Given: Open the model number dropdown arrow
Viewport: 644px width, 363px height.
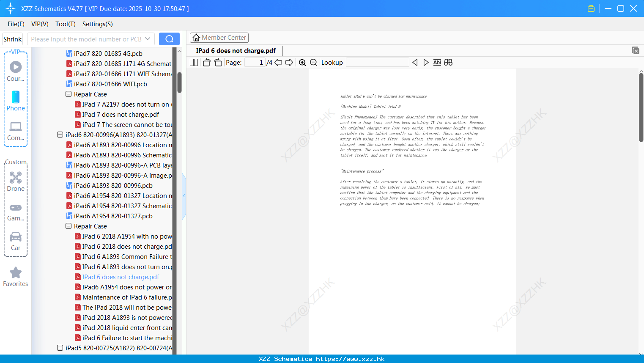Looking at the screenshot, I should (148, 39).
